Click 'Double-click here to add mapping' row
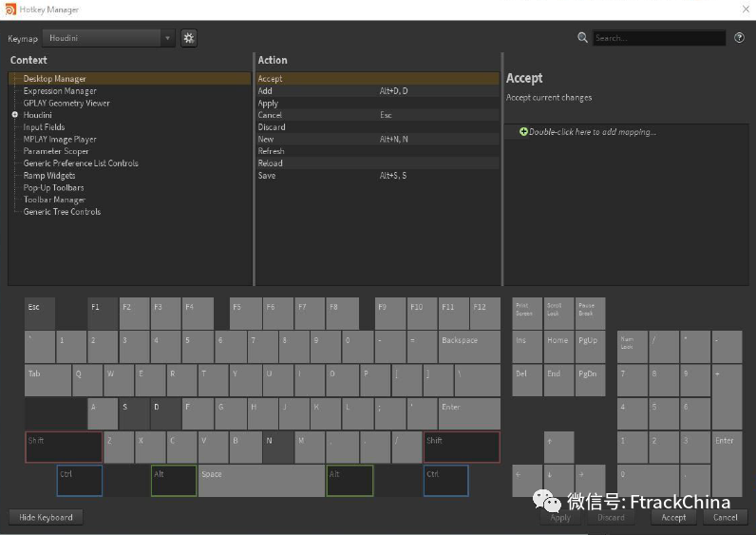The image size is (756, 535). tap(626, 132)
